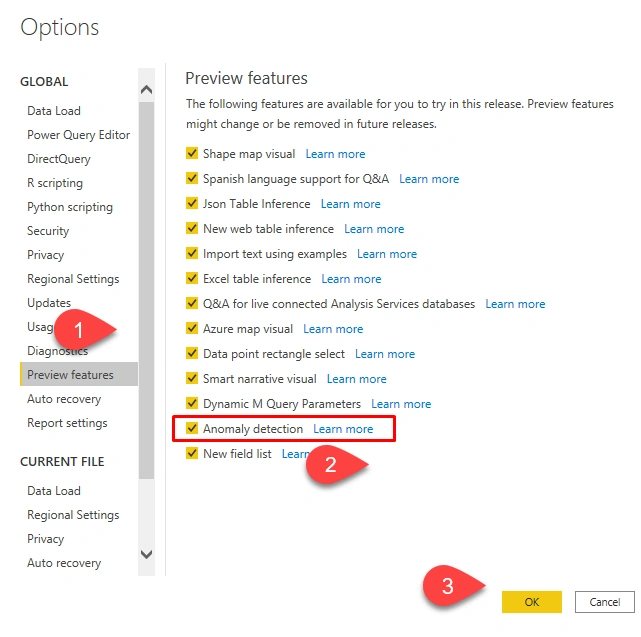Select Preview features in sidebar
Image resolution: width=641 pixels, height=637 pixels.
tap(79, 375)
